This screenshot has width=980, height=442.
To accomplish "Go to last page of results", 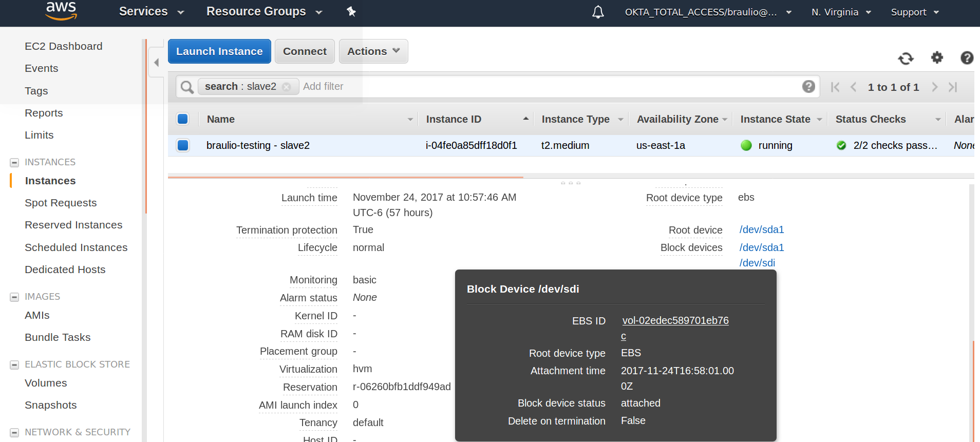I will (x=953, y=87).
